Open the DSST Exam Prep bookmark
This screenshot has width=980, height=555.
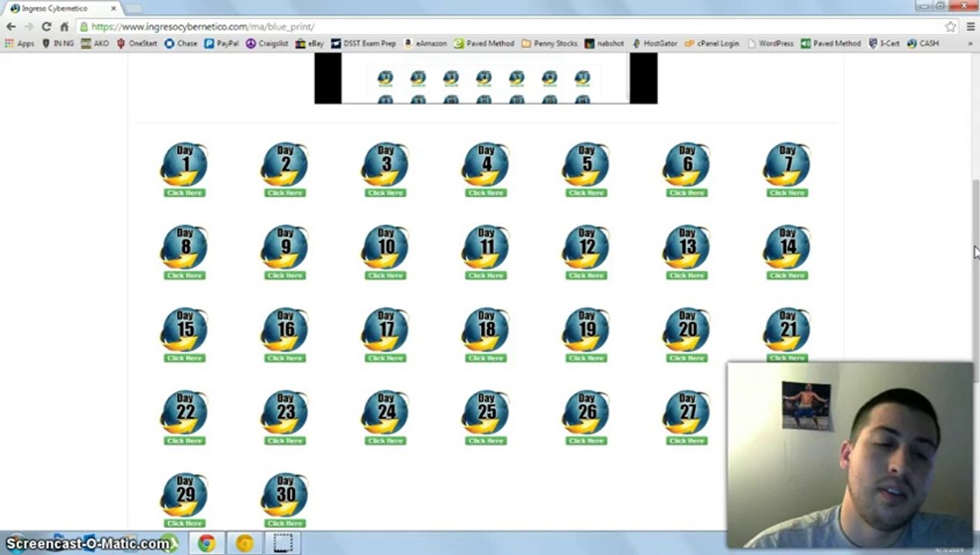pyautogui.click(x=363, y=44)
